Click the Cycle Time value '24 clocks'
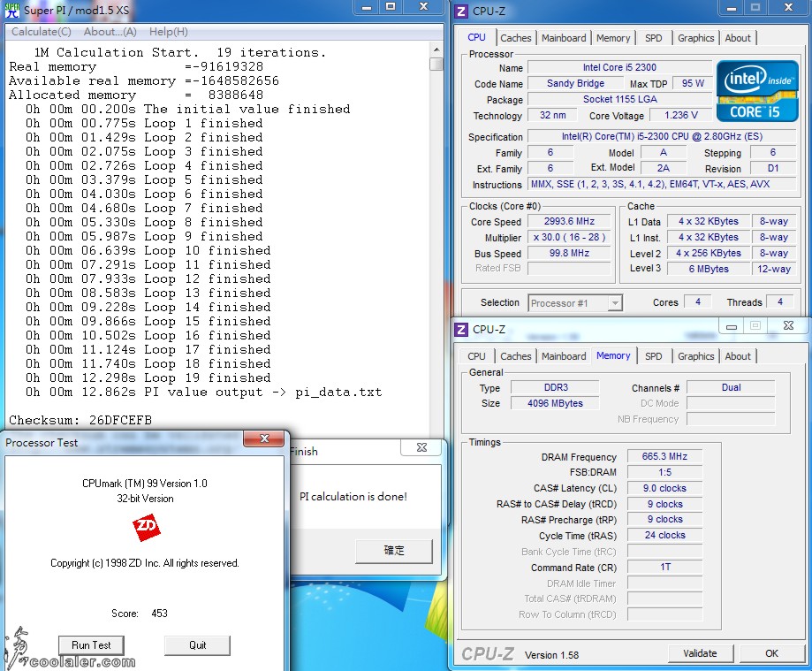812x671 pixels. 665,535
